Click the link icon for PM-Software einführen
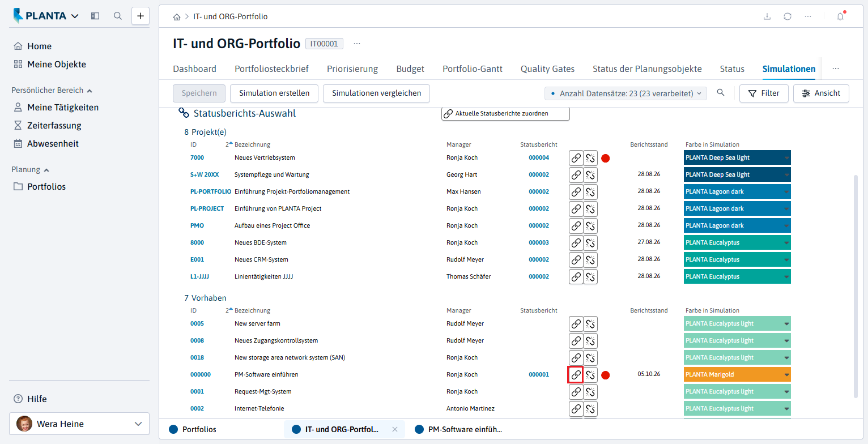868x444 pixels. [x=576, y=374]
